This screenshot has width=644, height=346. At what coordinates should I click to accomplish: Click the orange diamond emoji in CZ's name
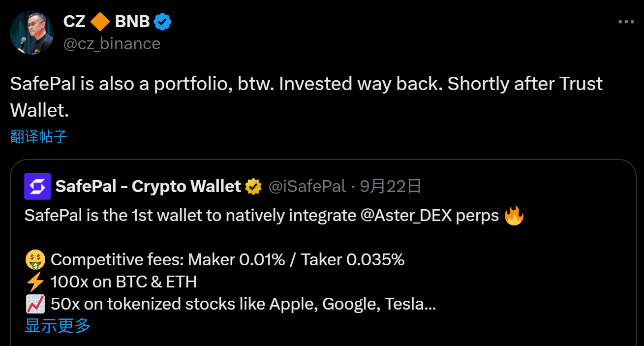coord(100,22)
